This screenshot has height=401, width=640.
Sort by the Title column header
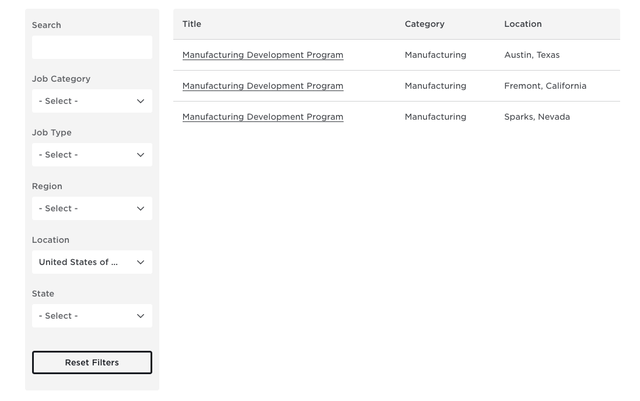(191, 24)
